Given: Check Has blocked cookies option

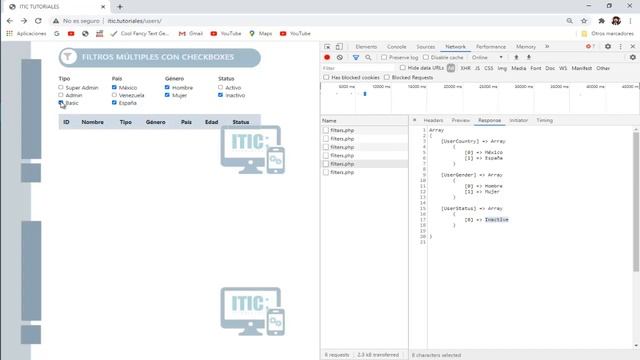Looking at the screenshot, I should (326, 77).
